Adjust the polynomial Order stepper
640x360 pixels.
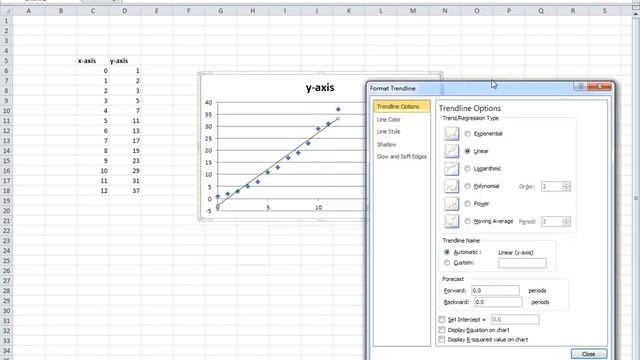[566, 187]
